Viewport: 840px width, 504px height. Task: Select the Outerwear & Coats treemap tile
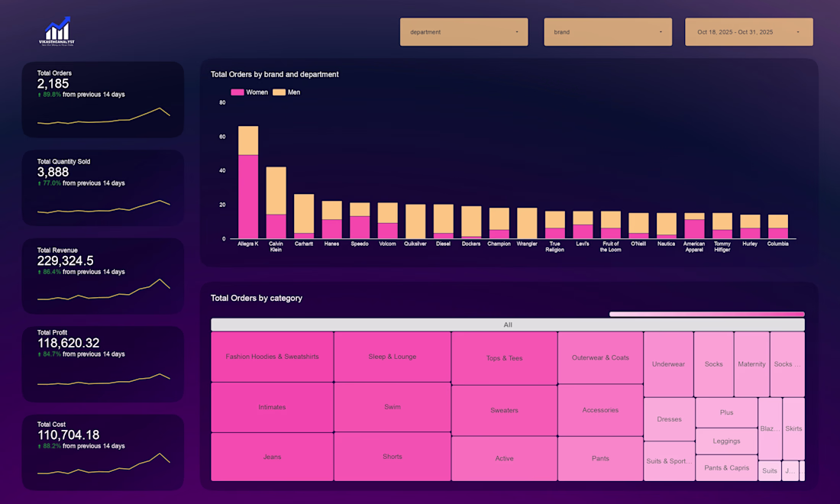tap(600, 357)
